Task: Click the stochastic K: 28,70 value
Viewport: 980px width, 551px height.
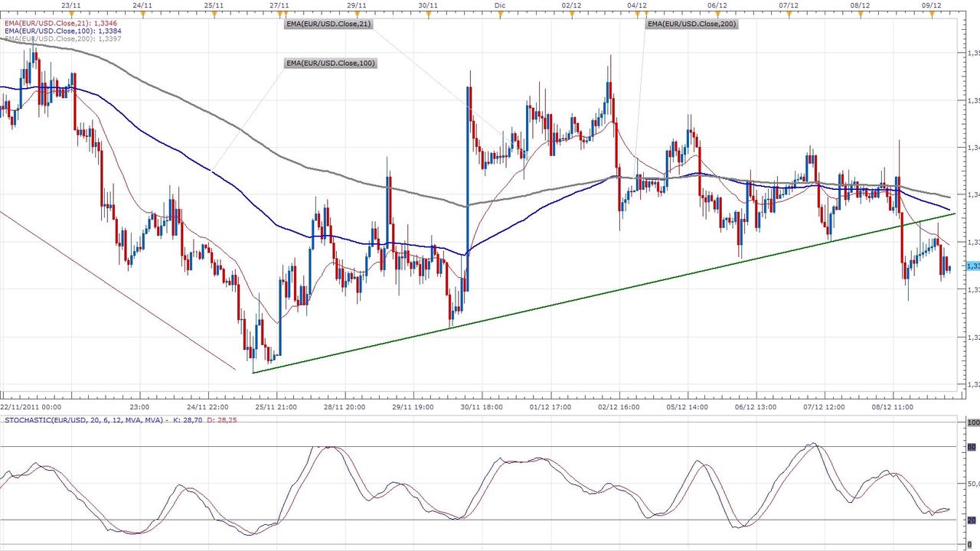Action: 186,420
